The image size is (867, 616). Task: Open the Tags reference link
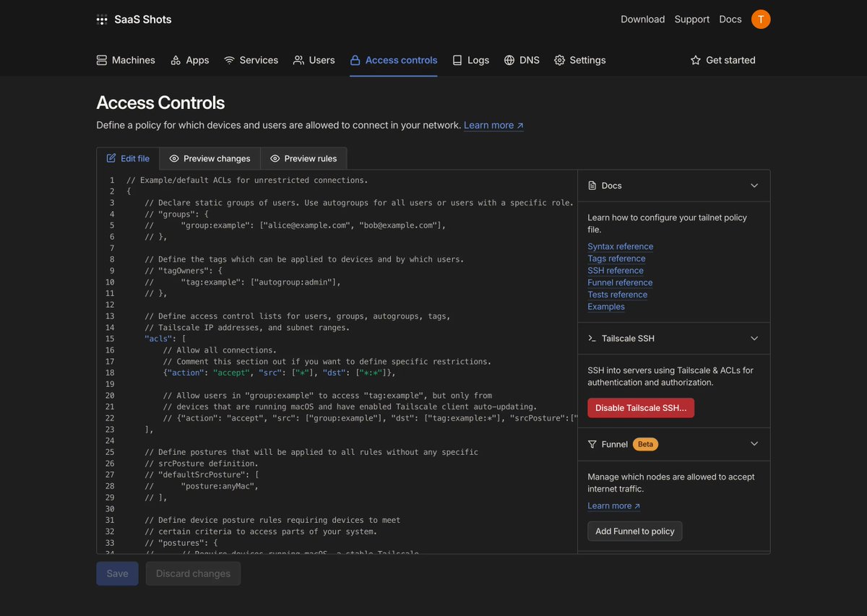(616, 259)
